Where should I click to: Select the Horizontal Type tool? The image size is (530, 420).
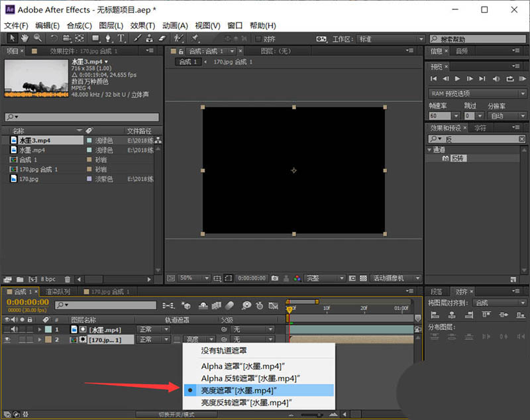pyautogui.click(x=121, y=38)
